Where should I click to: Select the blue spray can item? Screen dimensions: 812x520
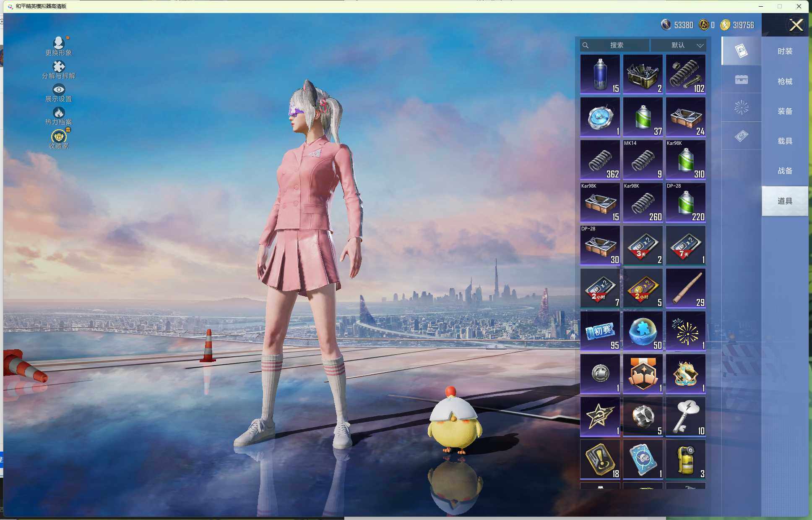point(600,74)
